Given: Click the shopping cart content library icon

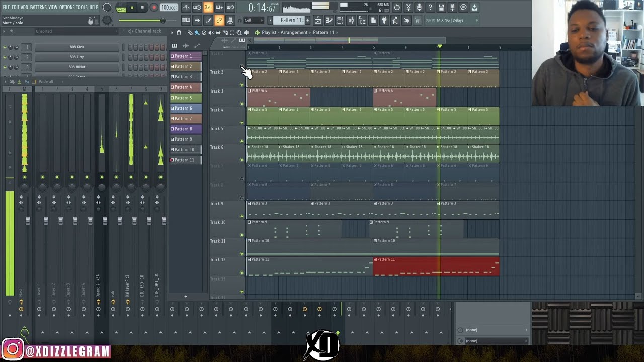Looking at the screenshot, I should [x=417, y=20].
